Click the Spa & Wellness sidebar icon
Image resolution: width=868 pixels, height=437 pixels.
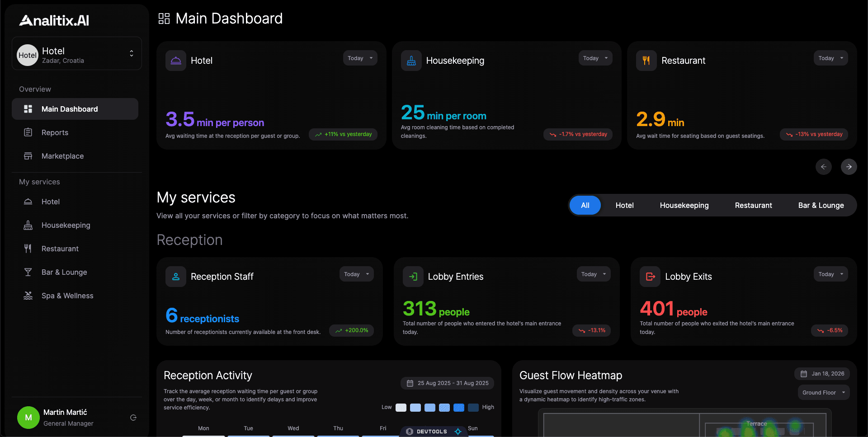pyautogui.click(x=28, y=296)
